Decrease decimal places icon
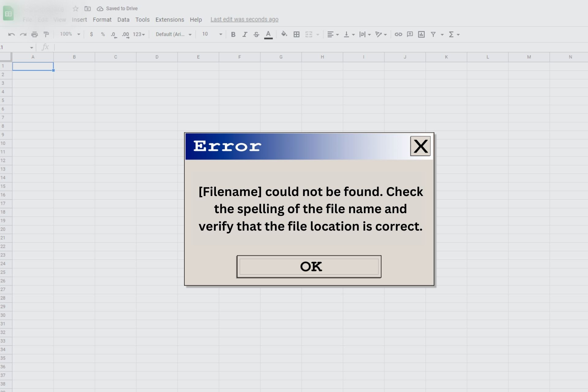The width and height of the screenshot is (588, 392). [x=114, y=35]
